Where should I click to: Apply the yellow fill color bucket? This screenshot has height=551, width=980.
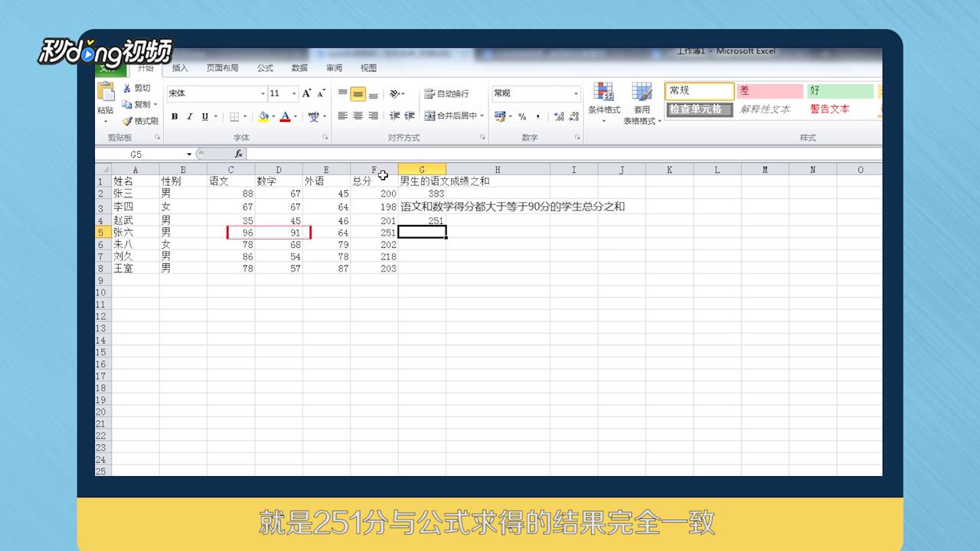263,116
